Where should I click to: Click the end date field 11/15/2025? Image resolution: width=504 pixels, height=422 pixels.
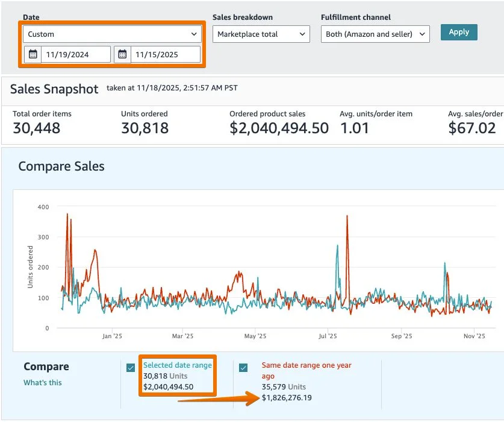pos(165,54)
